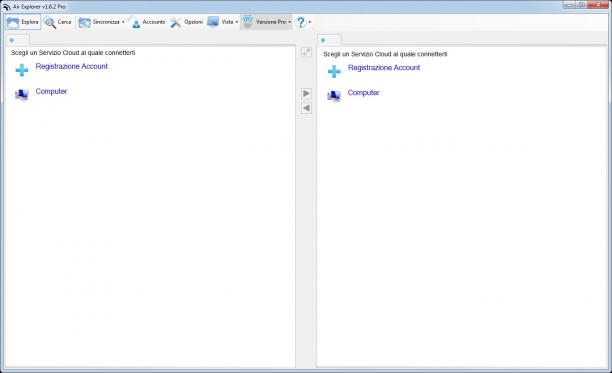The height and width of the screenshot is (373, 612).
Task: Click the Air Explorer title bar icon
Action: [x=7, y=7]
